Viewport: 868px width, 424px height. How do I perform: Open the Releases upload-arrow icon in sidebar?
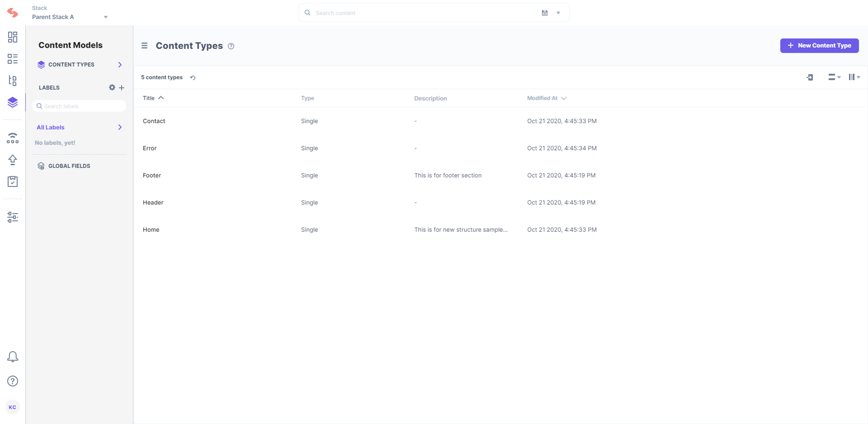(x=12, y=160)
